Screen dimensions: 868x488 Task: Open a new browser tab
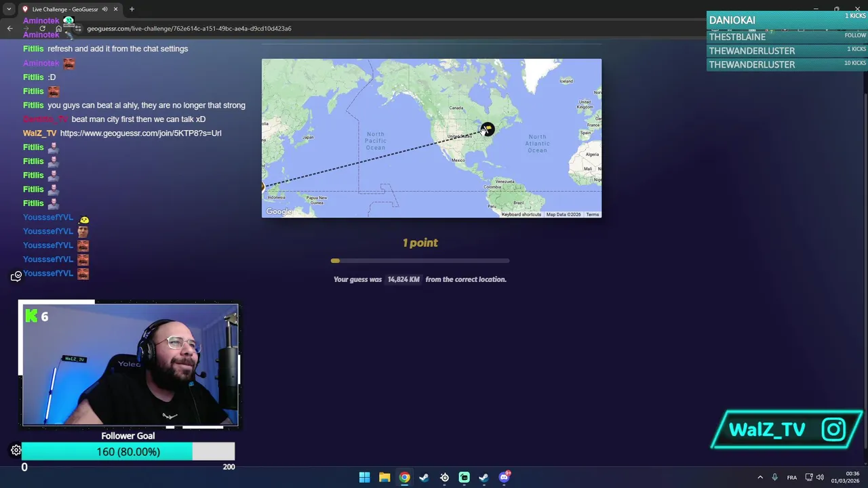pos(132,9)
